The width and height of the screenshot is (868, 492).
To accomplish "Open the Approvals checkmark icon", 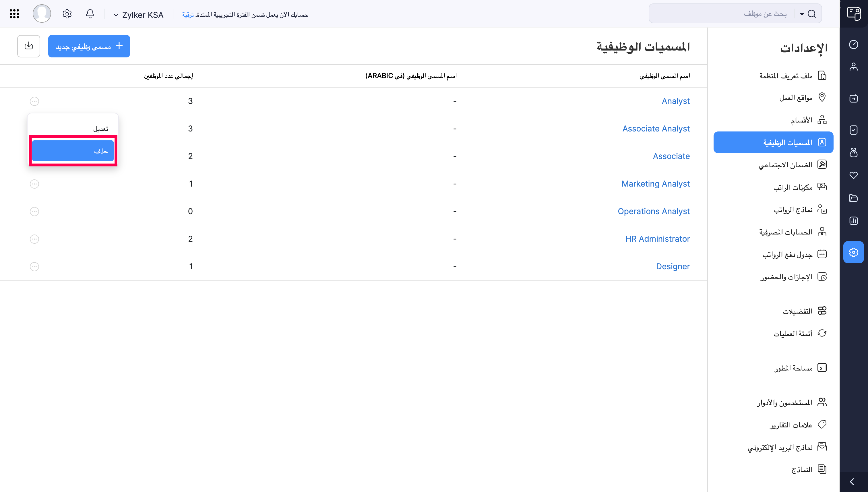I will (x=854, y=130).
